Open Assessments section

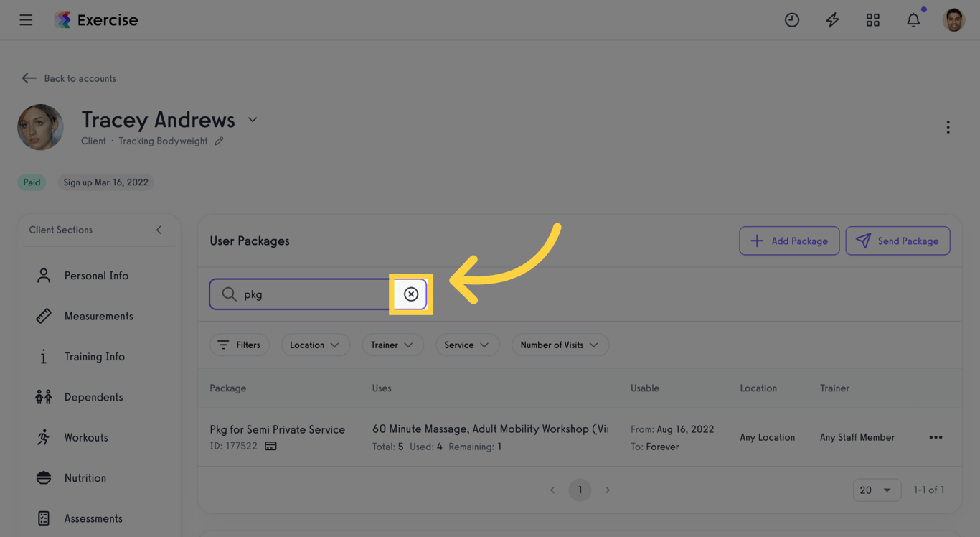pos(93,518)
